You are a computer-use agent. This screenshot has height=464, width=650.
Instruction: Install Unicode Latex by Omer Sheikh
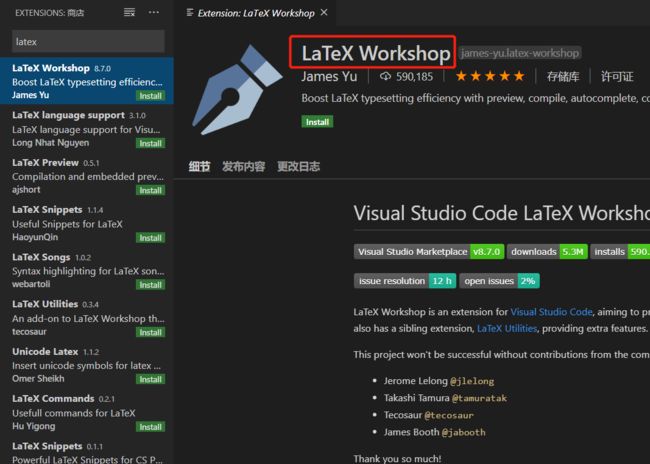(x=150, y=379)
